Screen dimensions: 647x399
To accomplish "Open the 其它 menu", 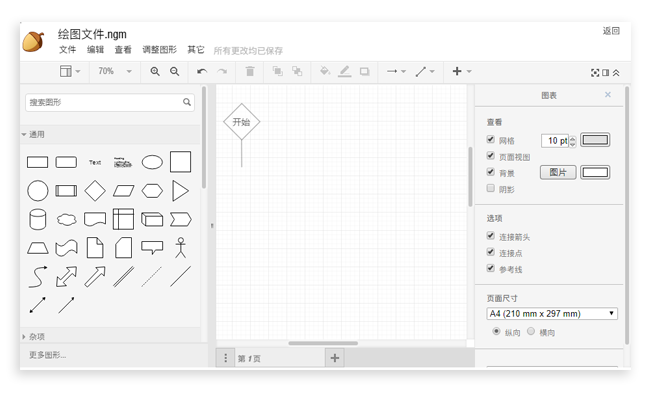I will (196, 50).
